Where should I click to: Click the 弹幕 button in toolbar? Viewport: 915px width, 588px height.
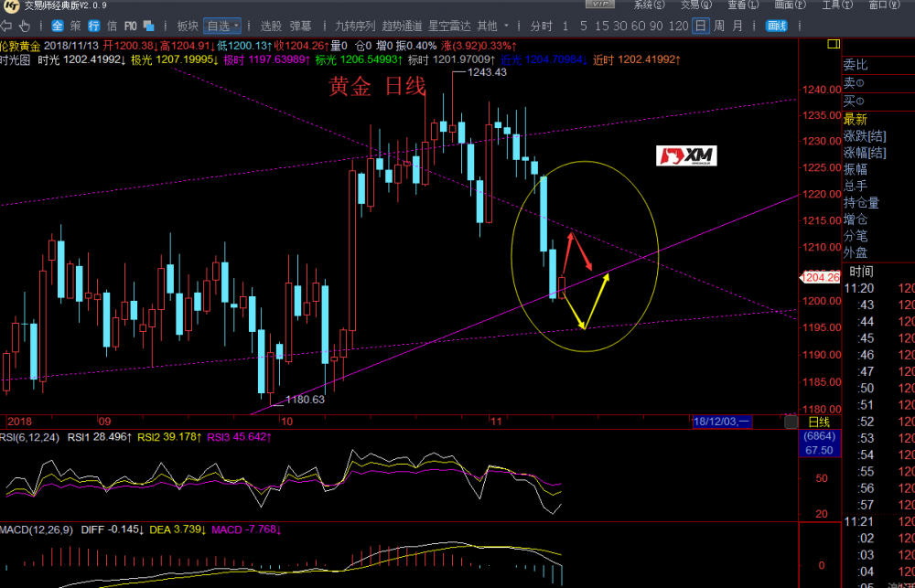(300, 26)
